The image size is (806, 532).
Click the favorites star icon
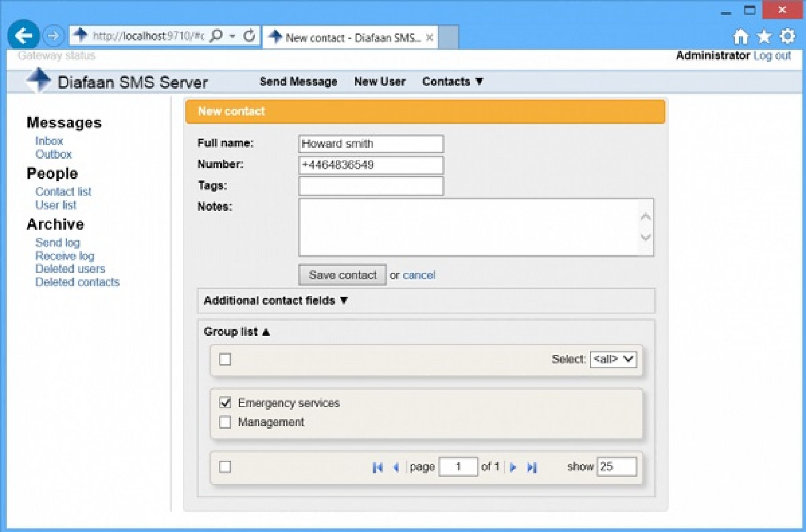point(764,36)
